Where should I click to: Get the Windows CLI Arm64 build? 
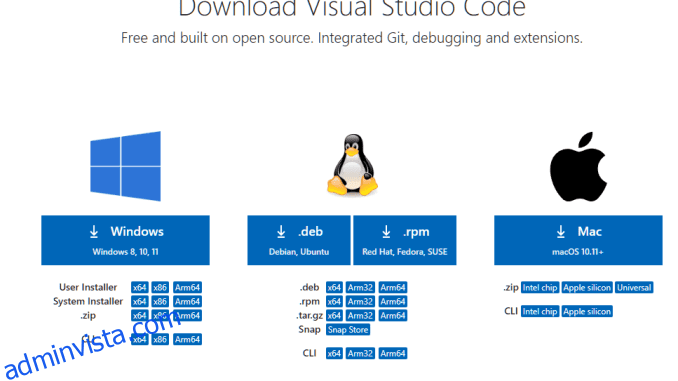point(187,339)
